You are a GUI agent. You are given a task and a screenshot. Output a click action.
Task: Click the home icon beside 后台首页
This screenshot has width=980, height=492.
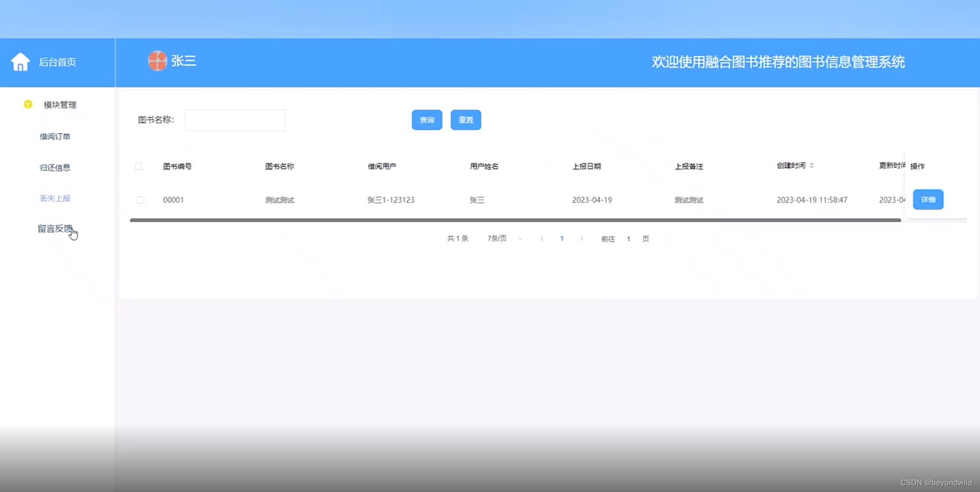20,61
